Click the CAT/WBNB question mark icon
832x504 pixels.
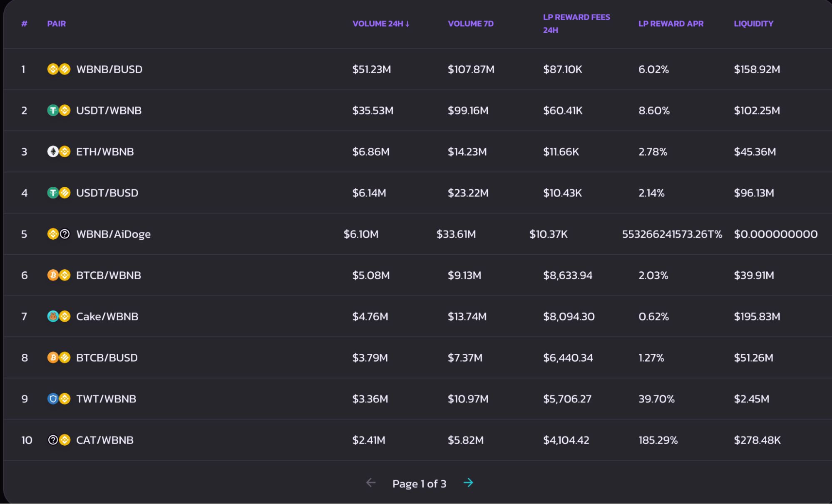click(53, 440)
